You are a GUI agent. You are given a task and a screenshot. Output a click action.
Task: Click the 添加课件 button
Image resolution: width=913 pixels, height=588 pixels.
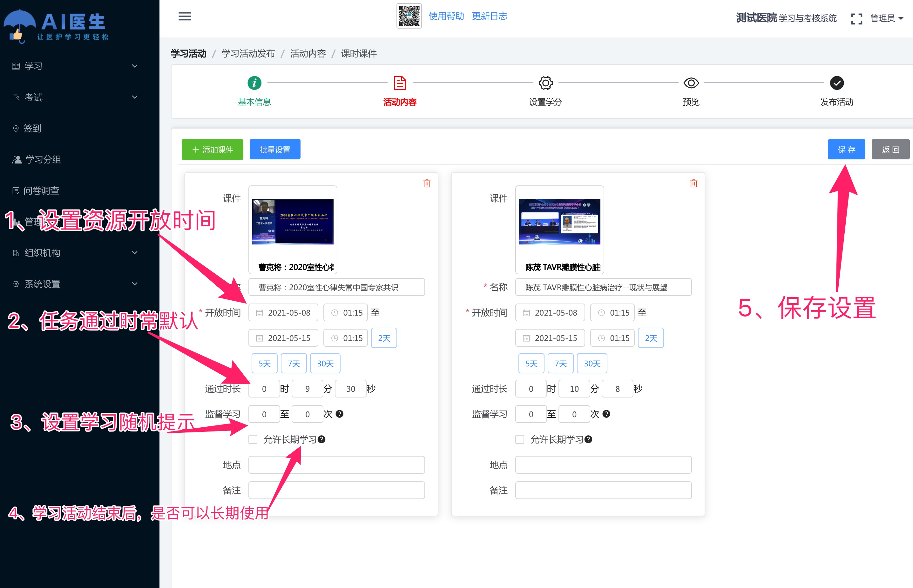point(213,149)
